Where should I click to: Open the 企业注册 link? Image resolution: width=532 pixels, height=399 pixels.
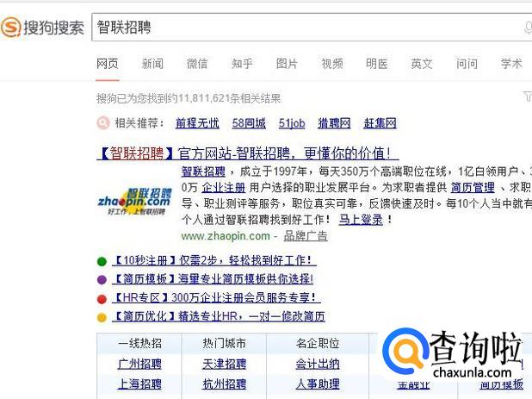(x=224, y=188)
